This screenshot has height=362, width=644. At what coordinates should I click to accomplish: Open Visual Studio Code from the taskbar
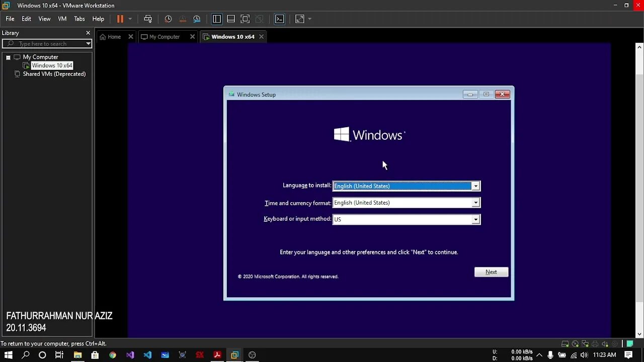tap(147, 355)
